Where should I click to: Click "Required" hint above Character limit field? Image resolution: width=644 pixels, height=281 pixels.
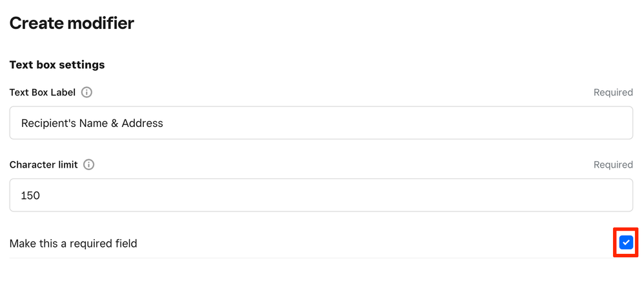pos(612,165)
